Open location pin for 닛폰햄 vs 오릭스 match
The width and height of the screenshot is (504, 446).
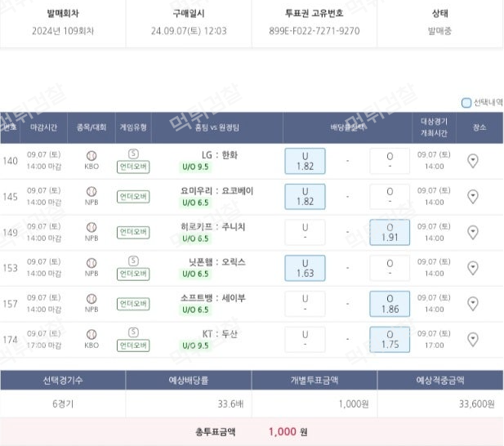tap(473, 268)
